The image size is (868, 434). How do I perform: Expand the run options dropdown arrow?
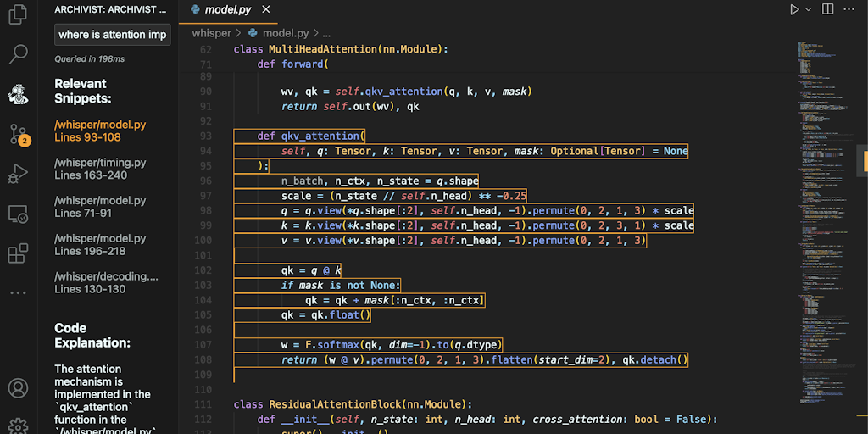click(x=809, y=9)
